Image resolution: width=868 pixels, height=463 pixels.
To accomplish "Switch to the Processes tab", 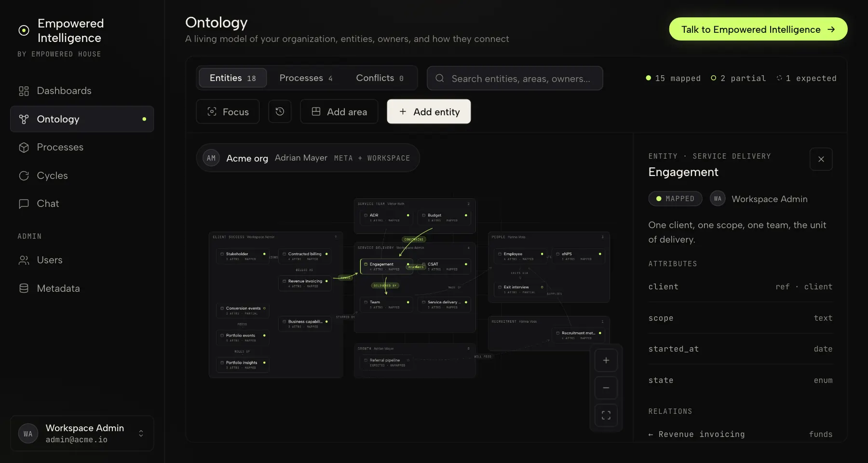I will pos(306,78).
